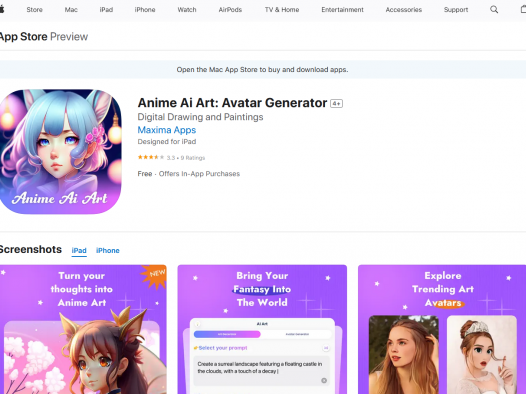The width and height of the screenshot is (526, 394).
Task: Switch to the iPad screenshots tab
Action: [79, 250]
